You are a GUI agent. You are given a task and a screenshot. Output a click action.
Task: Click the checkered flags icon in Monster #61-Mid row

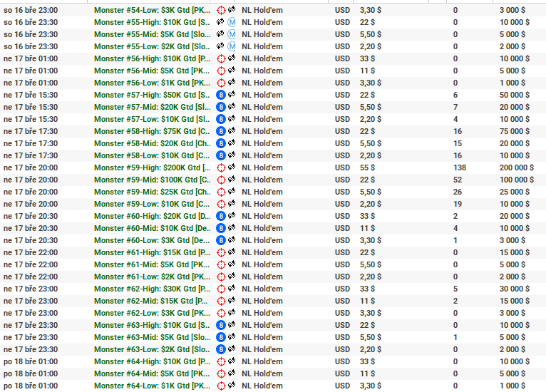pyautogui.click(x=232, y=264)
